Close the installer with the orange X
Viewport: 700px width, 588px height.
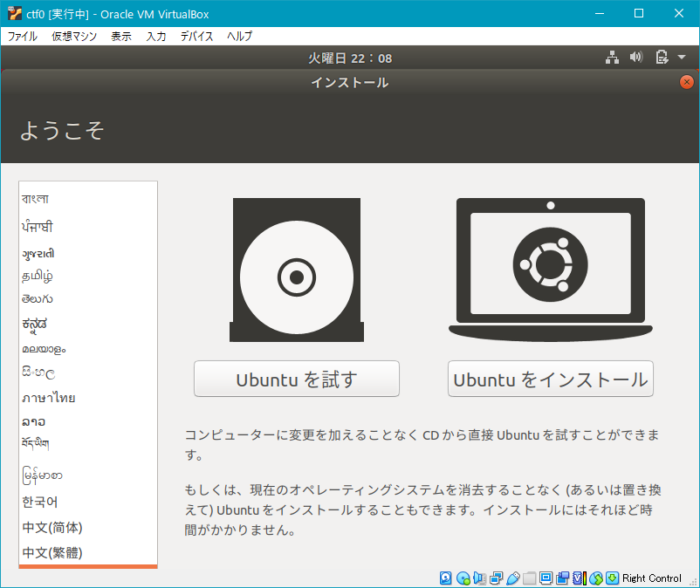click(x=687, y=82)
